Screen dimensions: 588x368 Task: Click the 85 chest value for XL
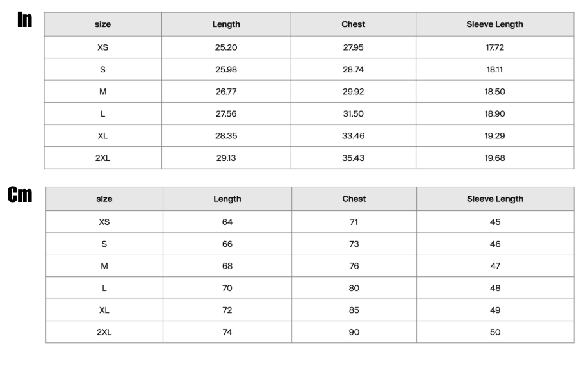[354, 310]
